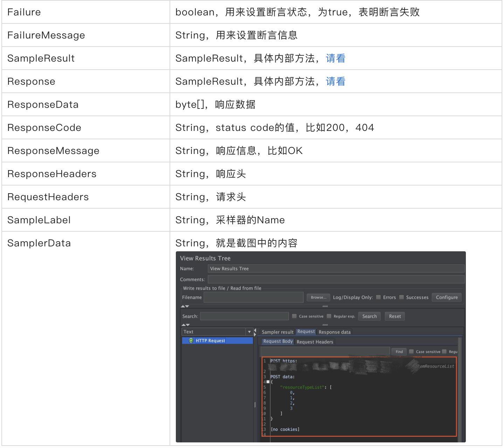
Task: Open the Request Headers tab
Action: (315, 342)
